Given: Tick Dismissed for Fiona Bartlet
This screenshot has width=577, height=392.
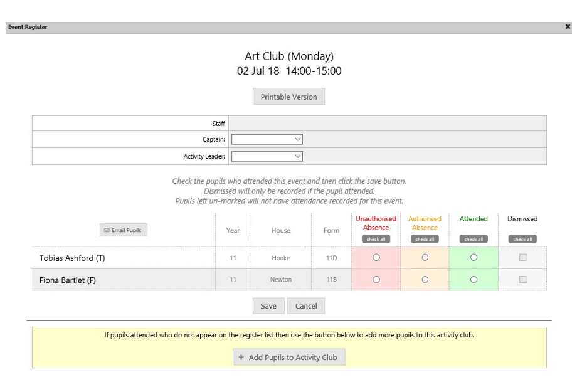Looking at the screenshot, I should (522, 280).
